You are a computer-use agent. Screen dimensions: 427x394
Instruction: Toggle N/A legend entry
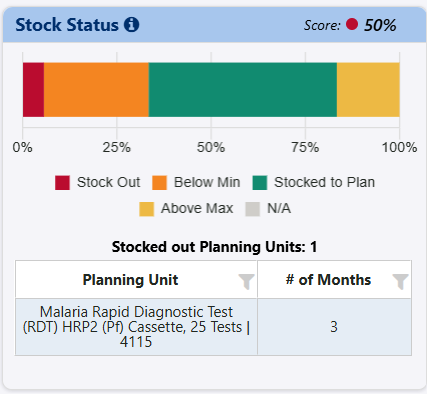coord(268,209)
